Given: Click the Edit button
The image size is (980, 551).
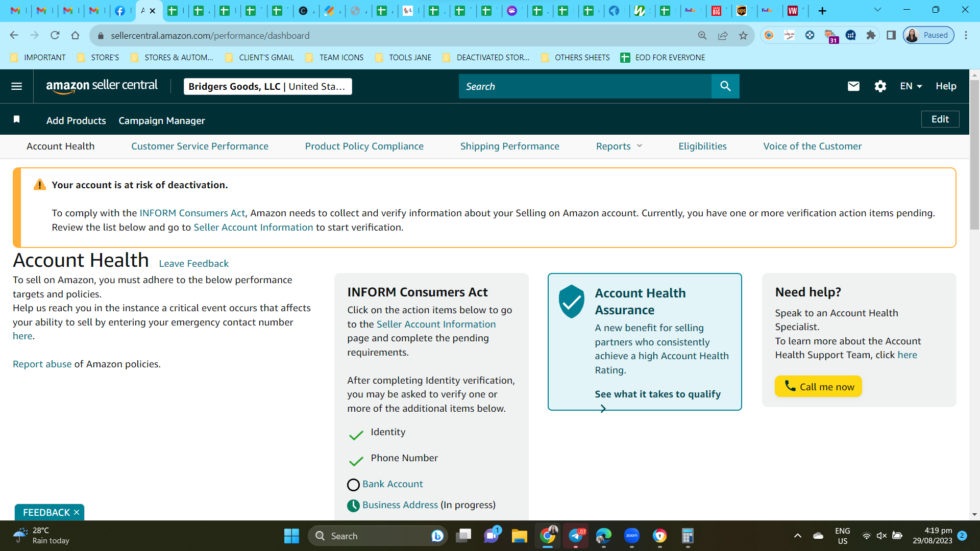Looking at the screenshot, I should click(940, 119).
